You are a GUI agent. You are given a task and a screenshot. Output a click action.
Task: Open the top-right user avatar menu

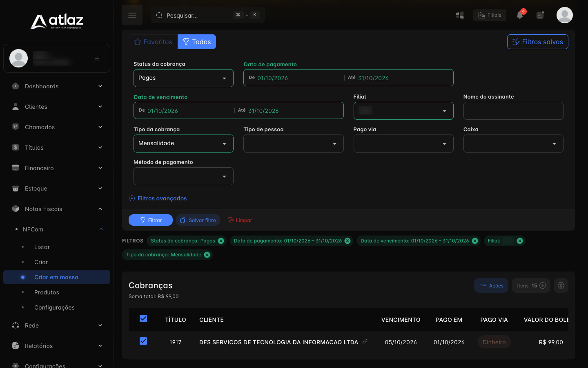click(x=565, y=15)
